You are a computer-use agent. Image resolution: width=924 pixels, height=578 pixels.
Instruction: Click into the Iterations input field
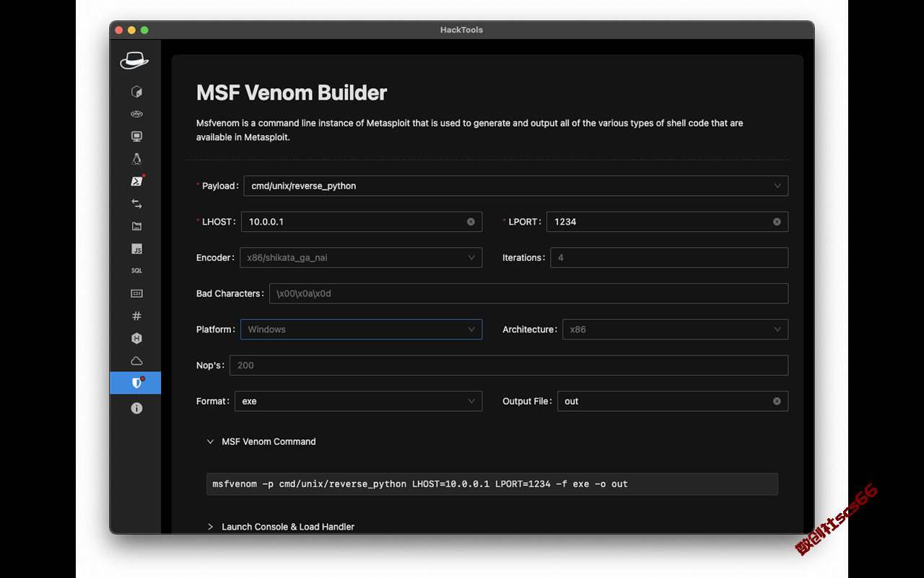tap(669, 257)
